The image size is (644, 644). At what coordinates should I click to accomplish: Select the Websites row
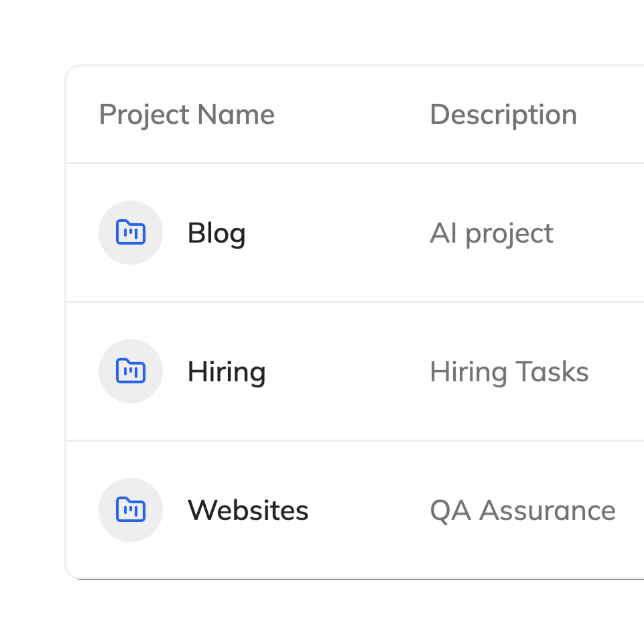pos(322,511)
